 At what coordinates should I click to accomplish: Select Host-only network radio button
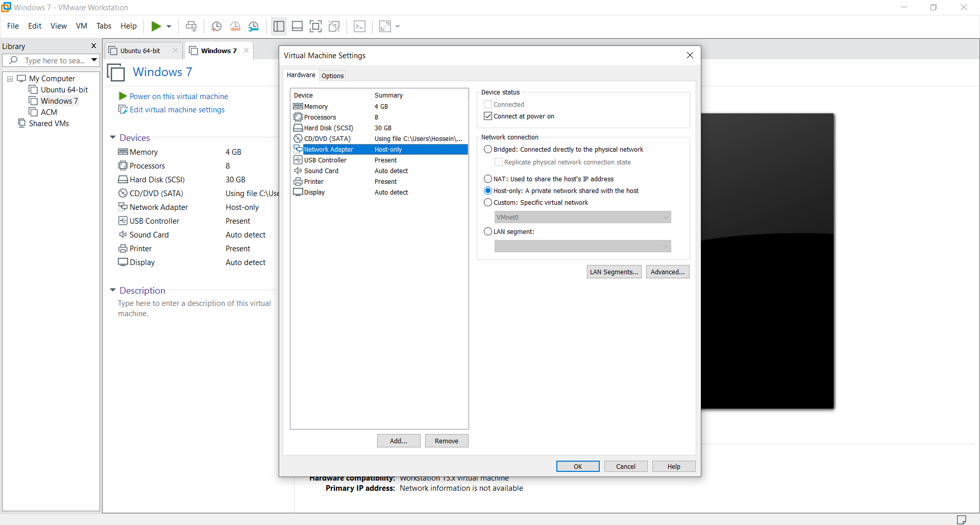click(x=488, y=190)
